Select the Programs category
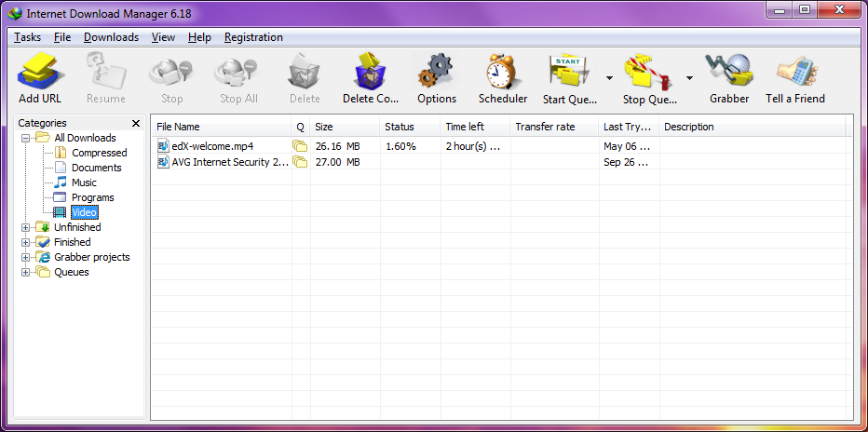The height and width of the screenshot is (432, 868). (92, 197)
